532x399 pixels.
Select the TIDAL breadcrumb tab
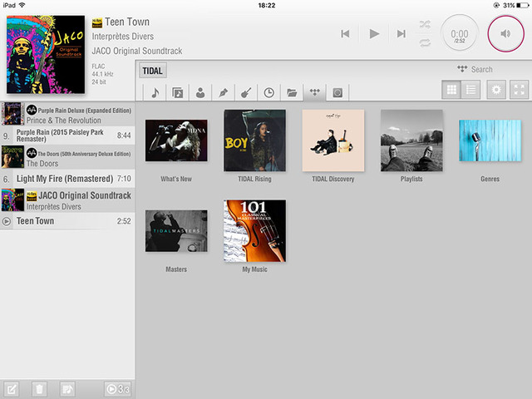pos(152,71)
